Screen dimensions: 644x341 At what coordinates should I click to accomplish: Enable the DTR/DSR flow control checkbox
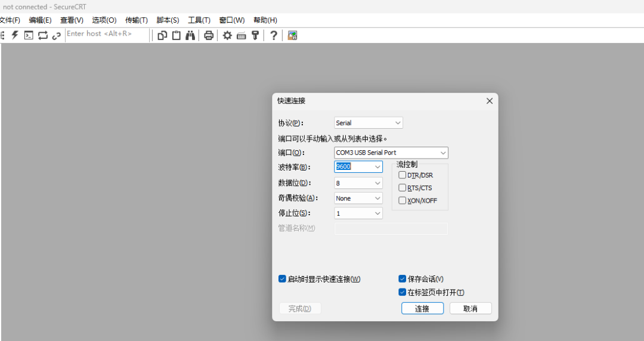point(402,175)
